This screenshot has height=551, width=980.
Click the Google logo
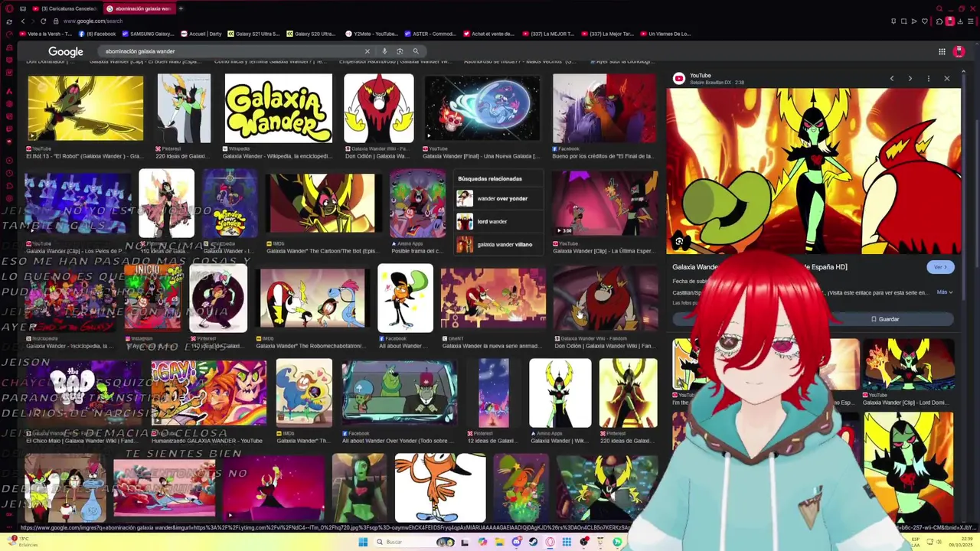tap(66, 51)
